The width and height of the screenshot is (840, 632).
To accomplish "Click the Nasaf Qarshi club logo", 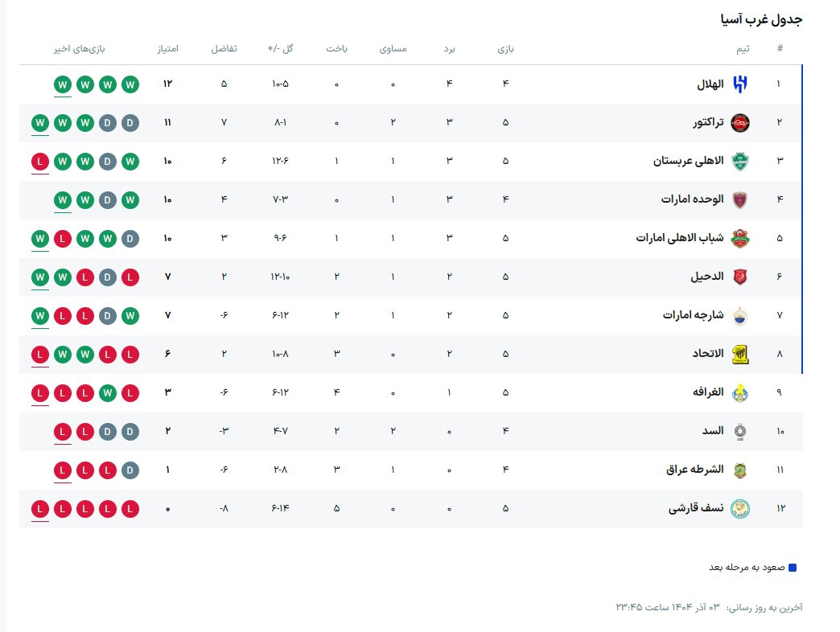I will click(739, 508).
